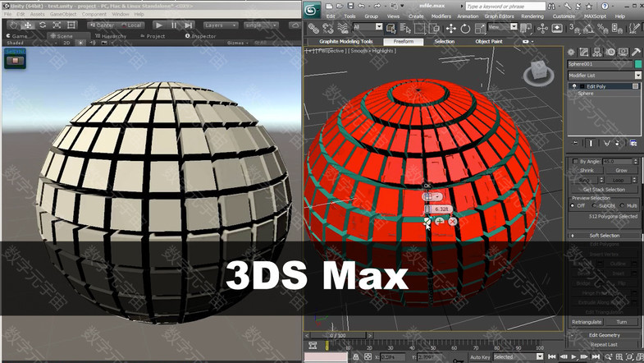Click Bind to Space Warp icon

(x=342, y=28)
